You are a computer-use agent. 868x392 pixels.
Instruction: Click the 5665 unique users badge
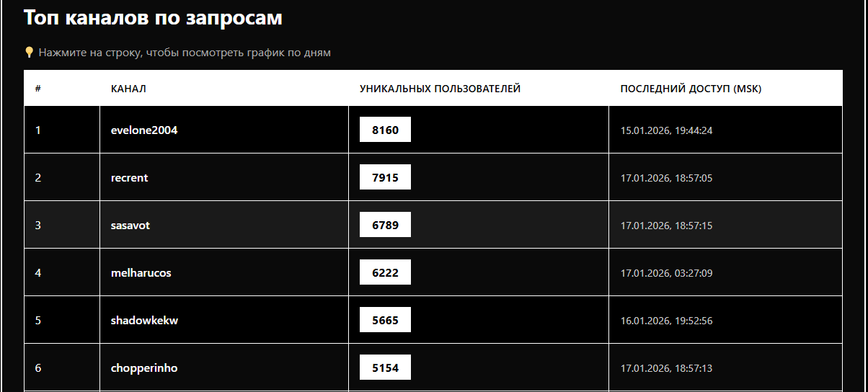385,320
